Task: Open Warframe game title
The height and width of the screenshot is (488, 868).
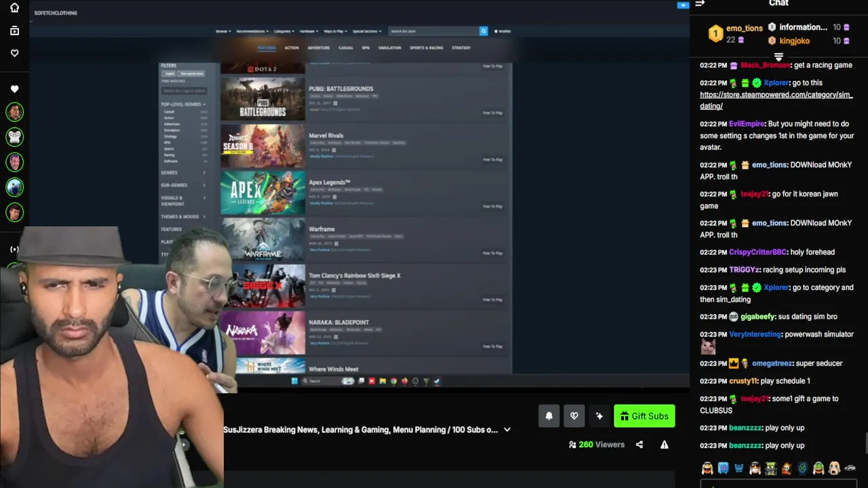Action: 321,229
